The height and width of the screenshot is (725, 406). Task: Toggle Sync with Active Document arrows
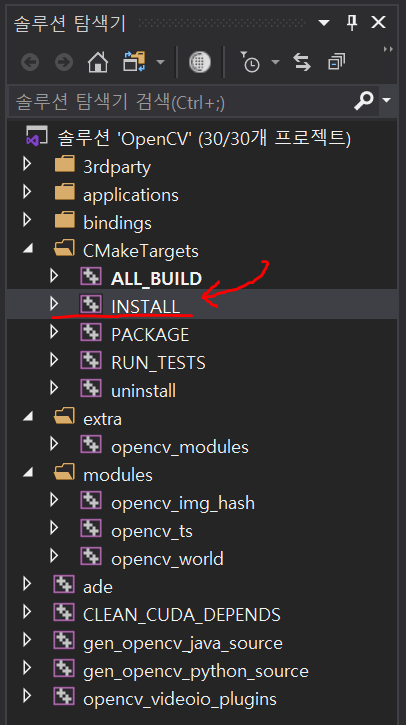coord(302,61)
